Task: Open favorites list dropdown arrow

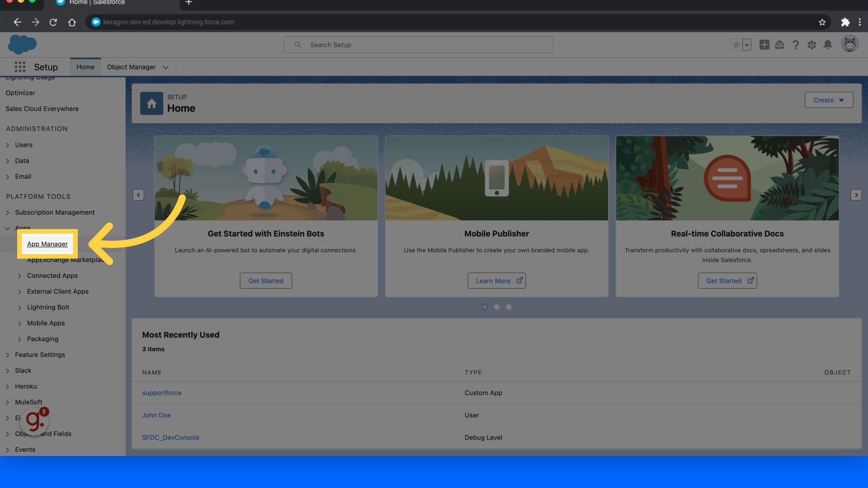Action: tap(747, 45)
